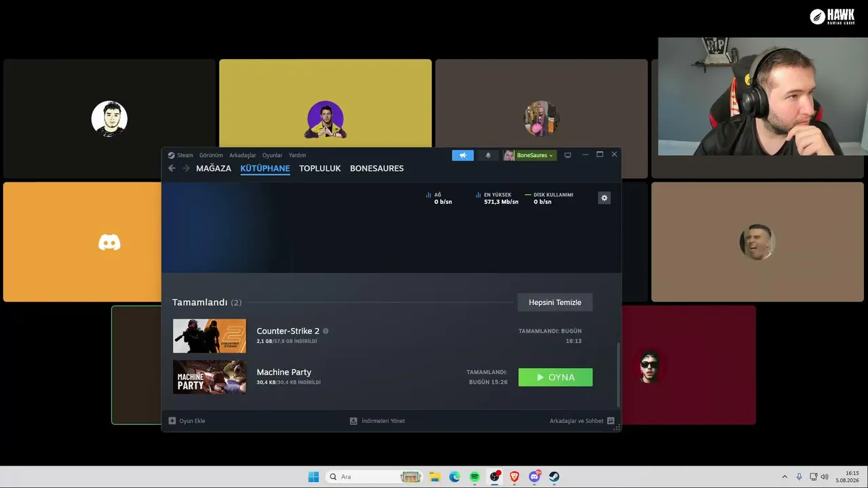Select the yellow call participant tile
This screenshot has height=488, width=868.
pyautogui.click(x=325, y=103)
